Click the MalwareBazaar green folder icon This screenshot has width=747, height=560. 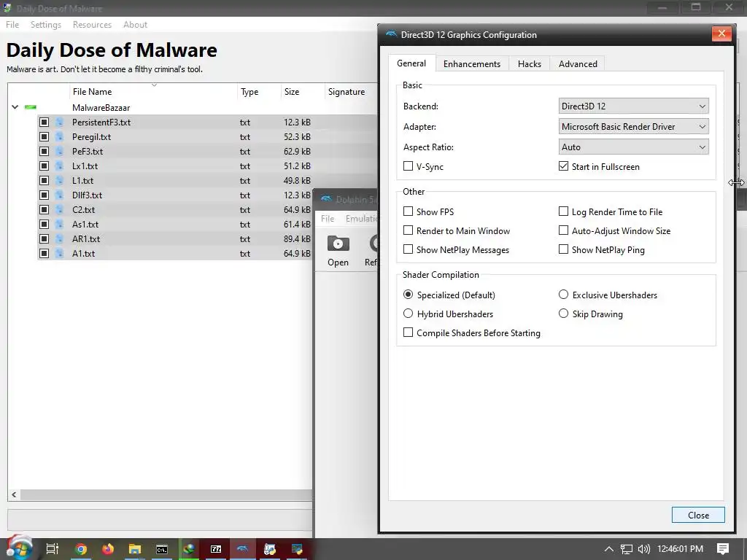31,108
